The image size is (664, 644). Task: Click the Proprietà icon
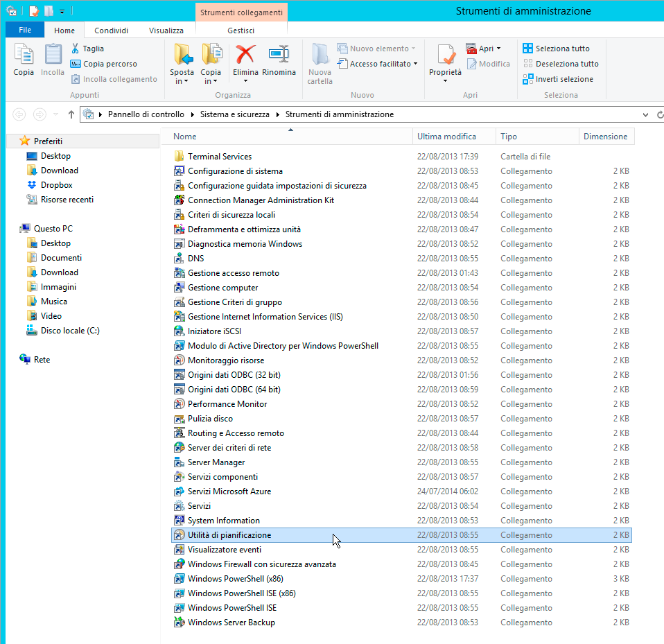[445, 55]
